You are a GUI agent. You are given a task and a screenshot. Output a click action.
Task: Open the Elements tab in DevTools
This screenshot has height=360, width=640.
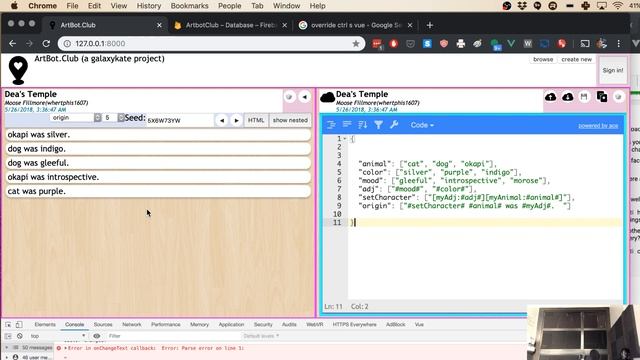coord(45,324)
